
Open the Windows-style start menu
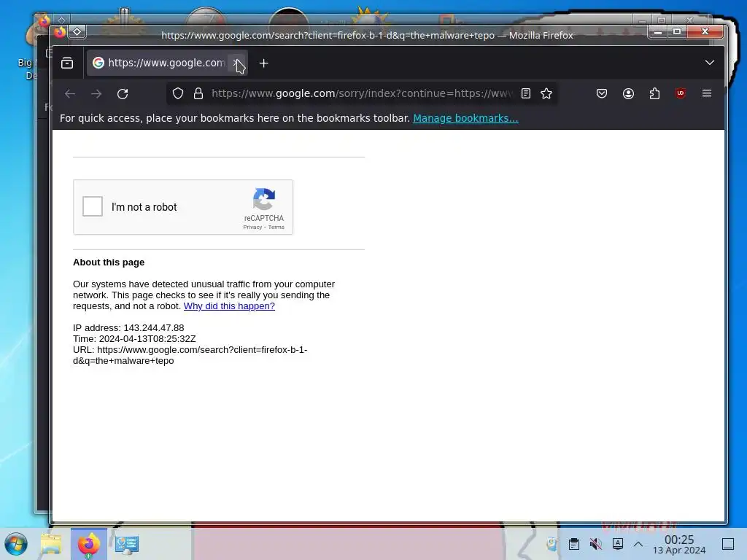[16, 544]
